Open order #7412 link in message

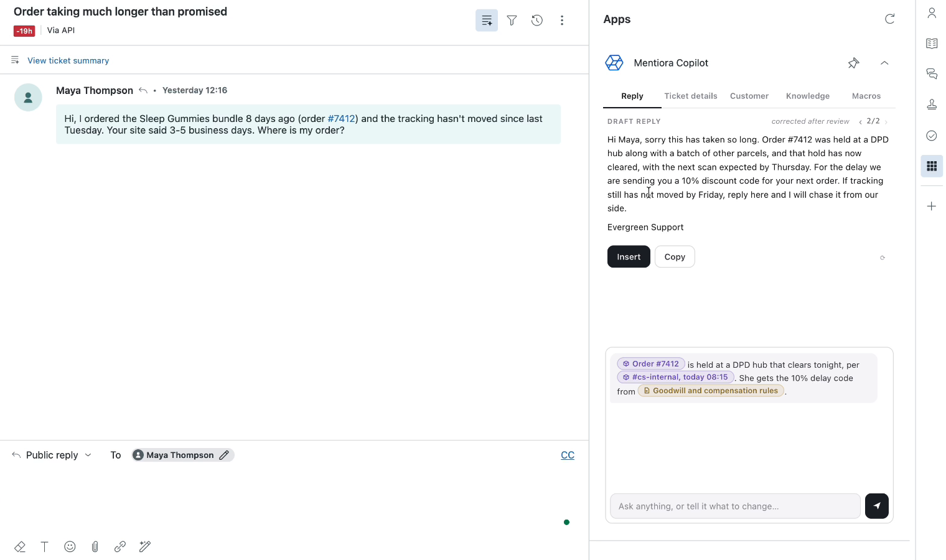pos(341,118)
